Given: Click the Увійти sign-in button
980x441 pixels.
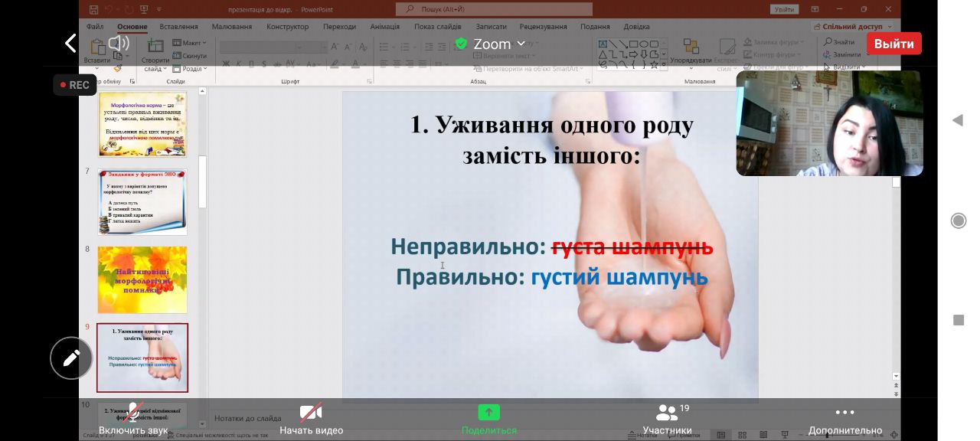Looking at the screenshot, I should [x=784, y=9].
